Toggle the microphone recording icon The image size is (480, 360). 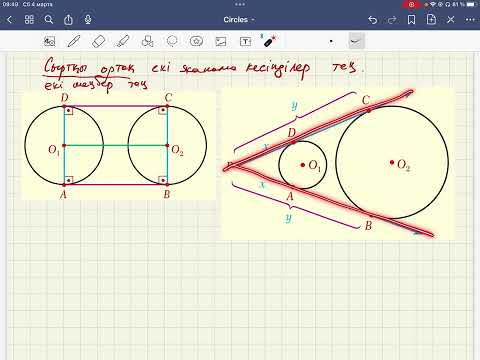(88, 20)
